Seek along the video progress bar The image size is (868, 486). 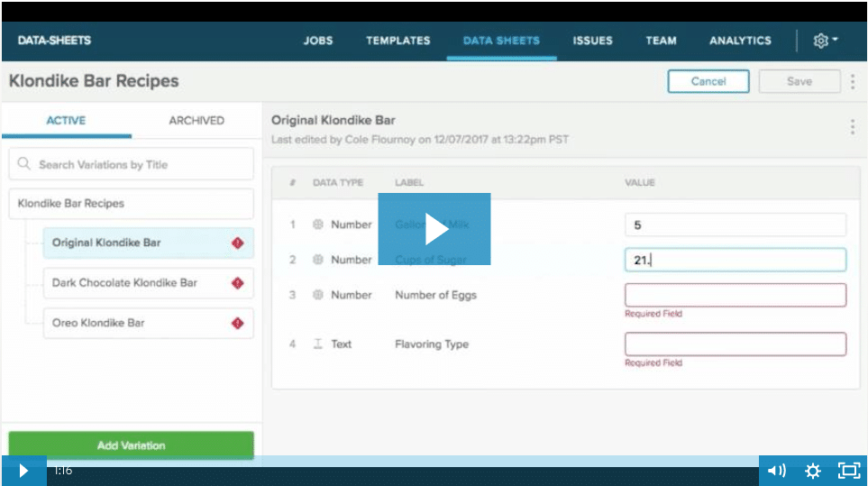point(402,461)
